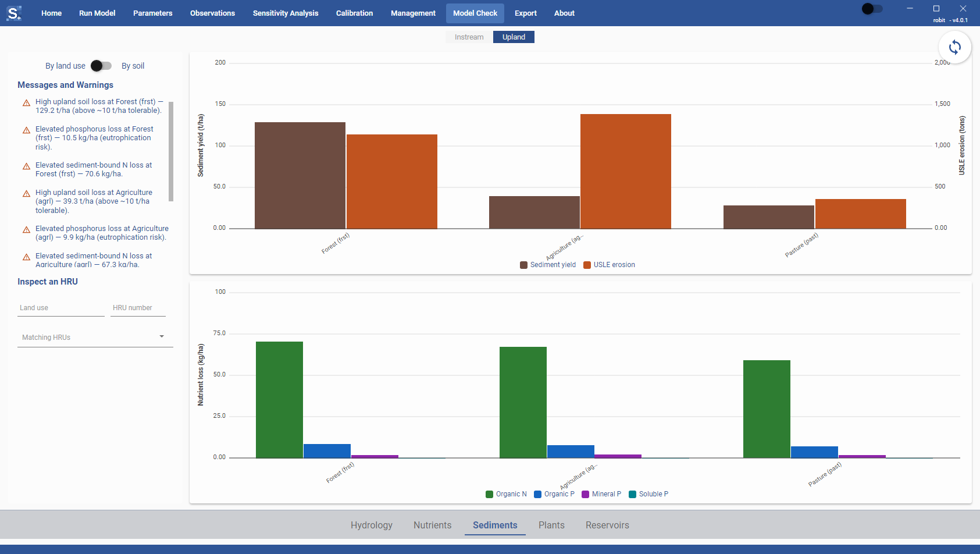980x554 pixels.
Task: Switch to the Hydrology tab
Action: tap(372, 525)
